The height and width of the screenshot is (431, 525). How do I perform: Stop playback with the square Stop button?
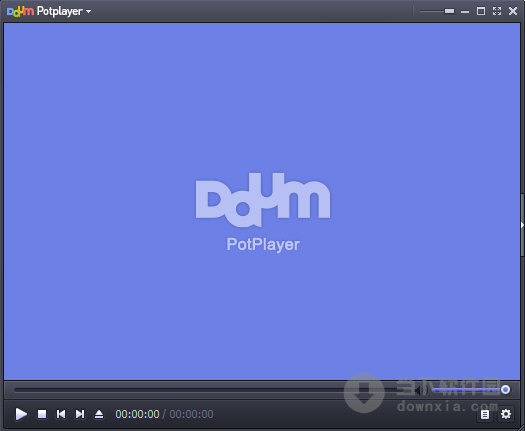coord(42,414)
